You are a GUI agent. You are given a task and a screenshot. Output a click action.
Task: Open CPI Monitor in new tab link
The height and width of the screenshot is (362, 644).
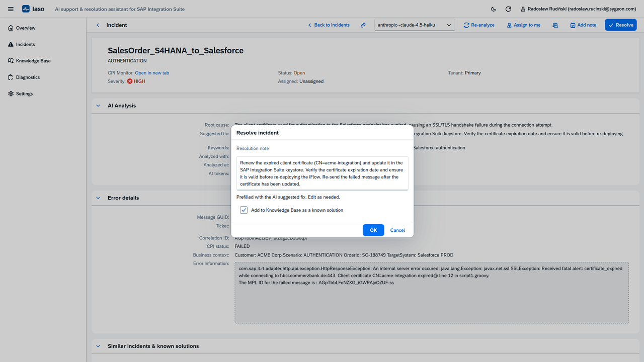coord(152,73)
